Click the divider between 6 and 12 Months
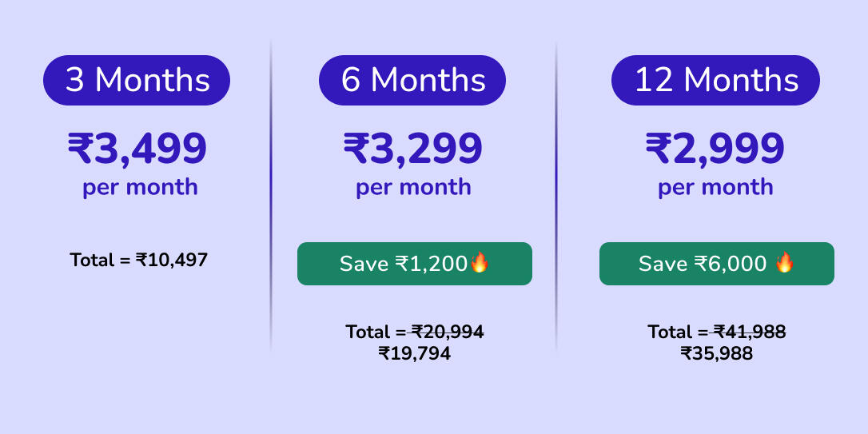 [556, 196]
